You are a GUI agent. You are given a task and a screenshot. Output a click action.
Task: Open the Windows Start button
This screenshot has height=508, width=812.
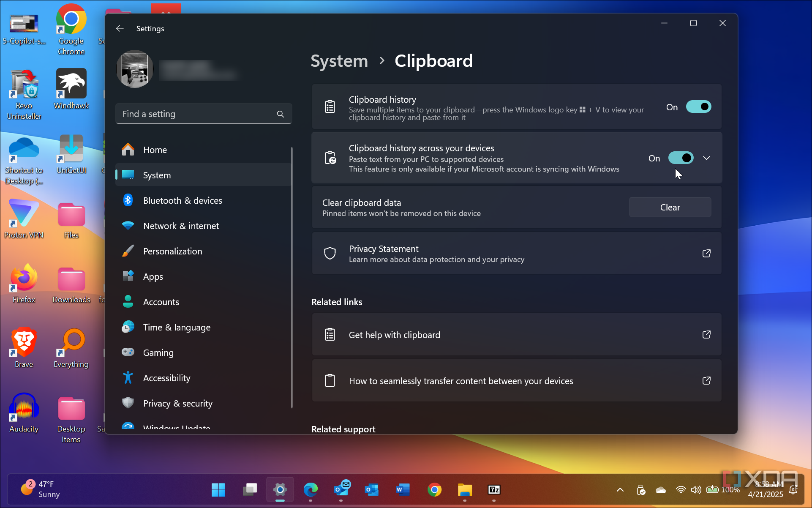click(x=218, y=490)
